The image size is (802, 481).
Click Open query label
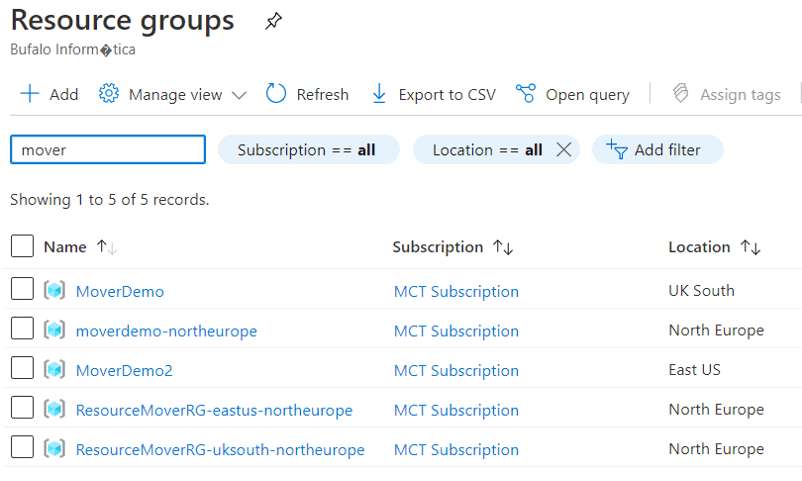click(588, 95)
